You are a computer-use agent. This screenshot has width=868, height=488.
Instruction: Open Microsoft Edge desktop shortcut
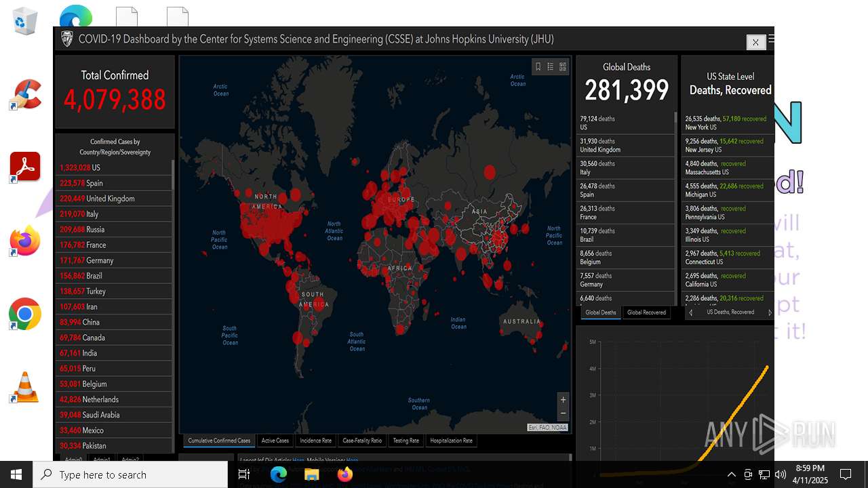click(x=75, y=16)
